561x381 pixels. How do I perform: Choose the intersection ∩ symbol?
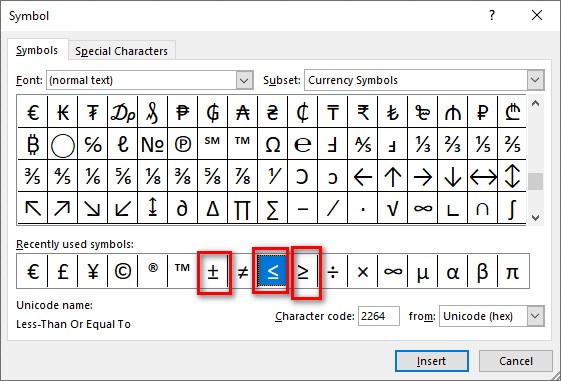pyautogui.click(x=483, y=207)
